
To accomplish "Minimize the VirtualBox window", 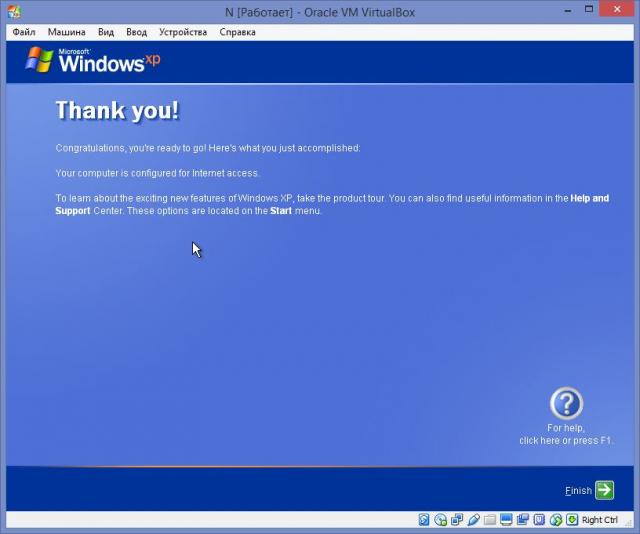I will tap(568, 11).
